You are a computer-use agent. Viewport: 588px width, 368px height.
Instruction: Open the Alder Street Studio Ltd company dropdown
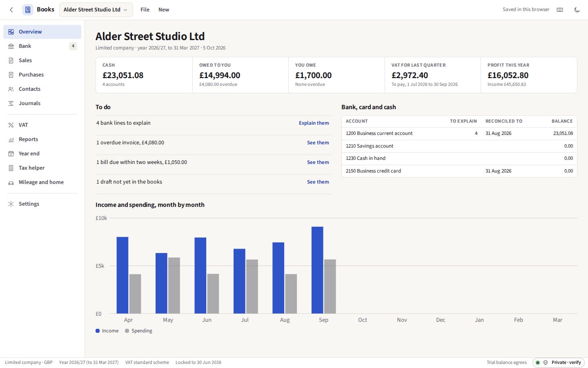pos(96,10)
